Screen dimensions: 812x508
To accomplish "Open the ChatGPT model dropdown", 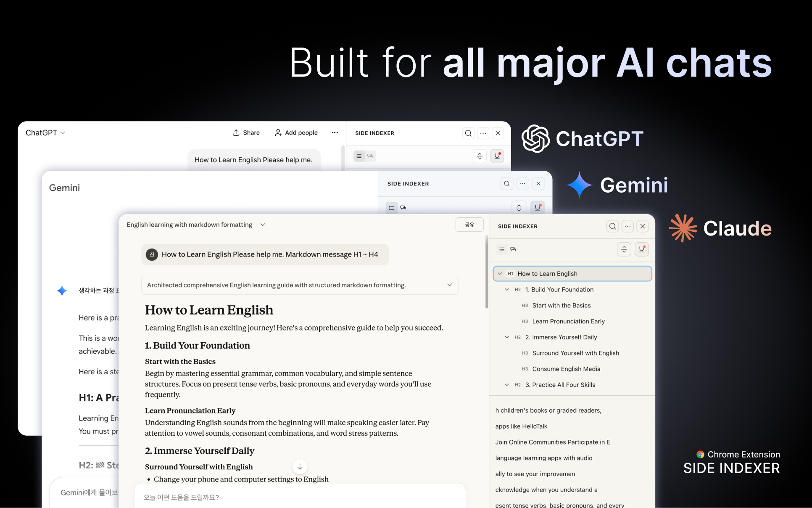I will click(45, 133).
